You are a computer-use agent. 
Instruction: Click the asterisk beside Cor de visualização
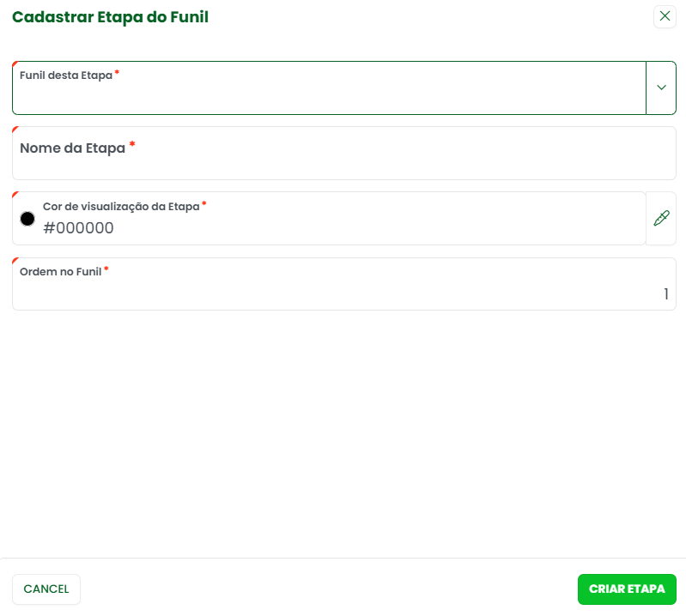[x=204, y=204]
